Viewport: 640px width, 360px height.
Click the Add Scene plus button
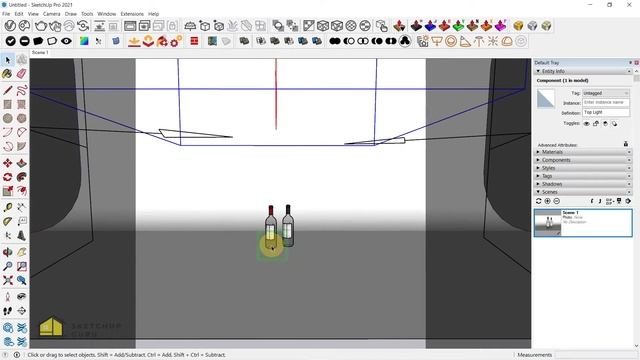tap(547, 201)
